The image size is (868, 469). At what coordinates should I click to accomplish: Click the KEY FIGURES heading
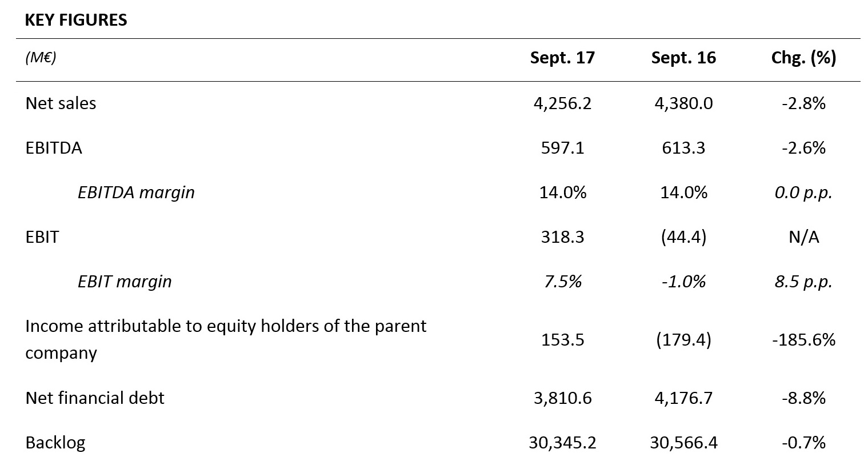tap(76, 20)
